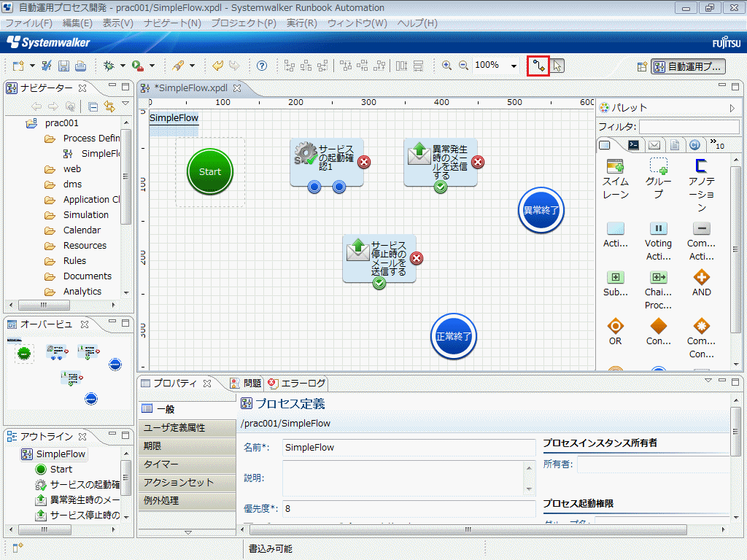
Task: Open navigator view menu triangle
Action: point(125,104)
